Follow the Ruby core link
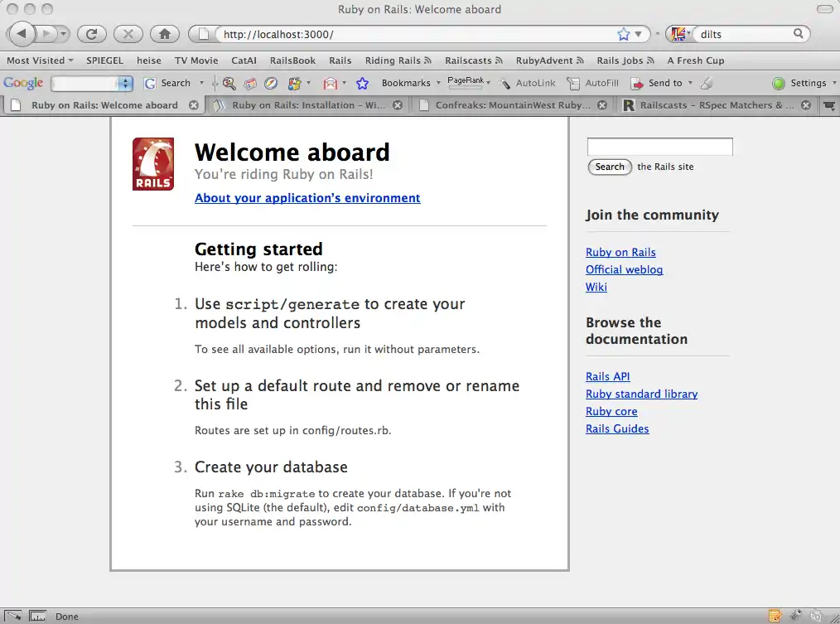Screen dimensions: 840x624 point(611,411)
